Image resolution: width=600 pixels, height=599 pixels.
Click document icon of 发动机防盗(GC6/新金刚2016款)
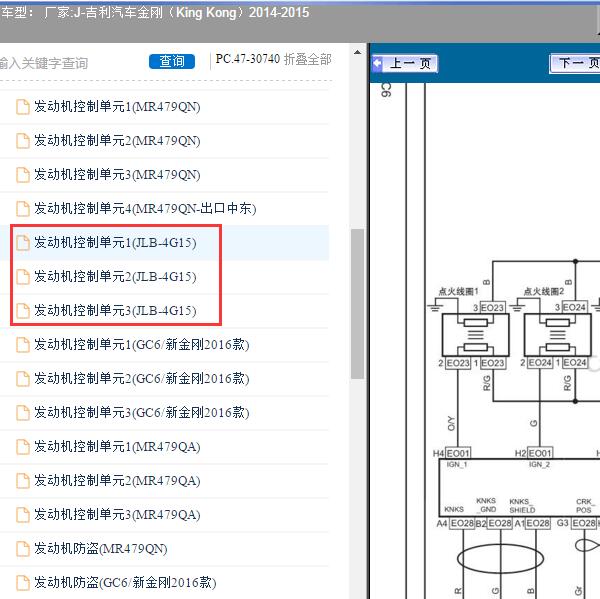click(x=23, y=583)
